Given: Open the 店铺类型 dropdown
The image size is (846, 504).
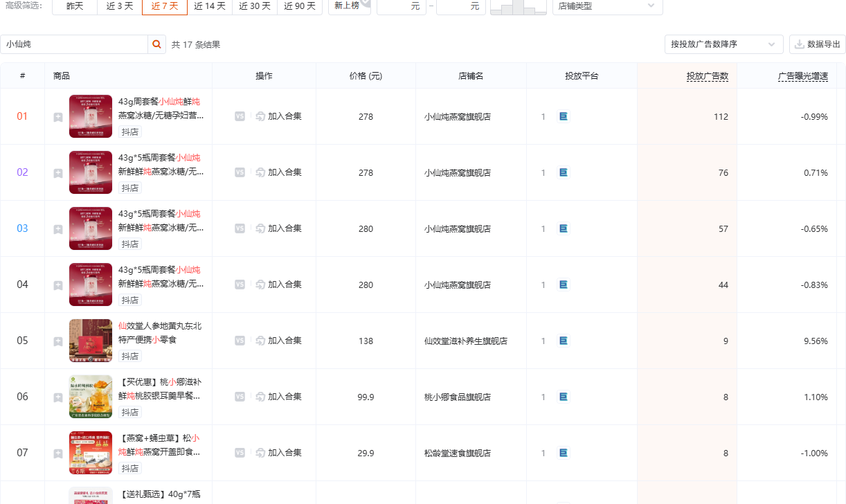Looking at the screenshot, I should click(607, 6).
